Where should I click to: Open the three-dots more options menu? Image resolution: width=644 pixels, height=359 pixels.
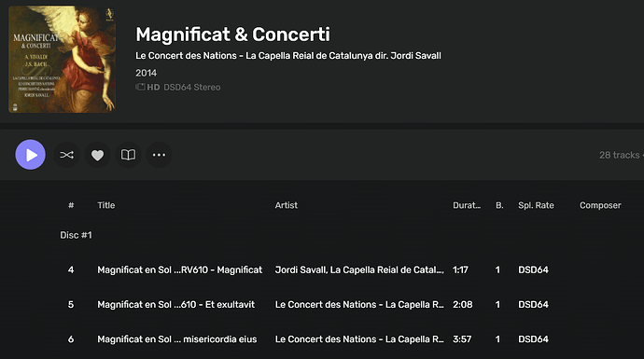(159, 155)
